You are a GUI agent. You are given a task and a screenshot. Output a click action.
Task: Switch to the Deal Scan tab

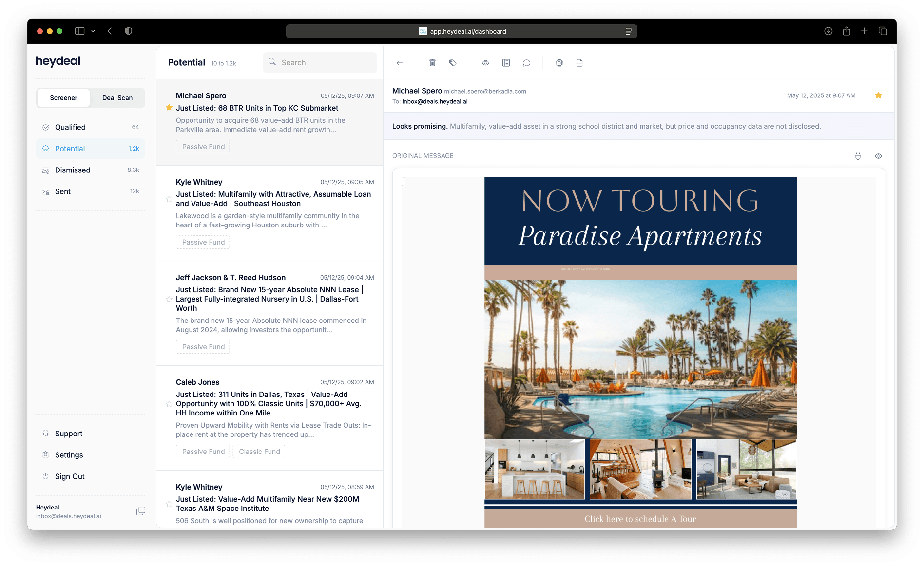[x=117, y=98]
